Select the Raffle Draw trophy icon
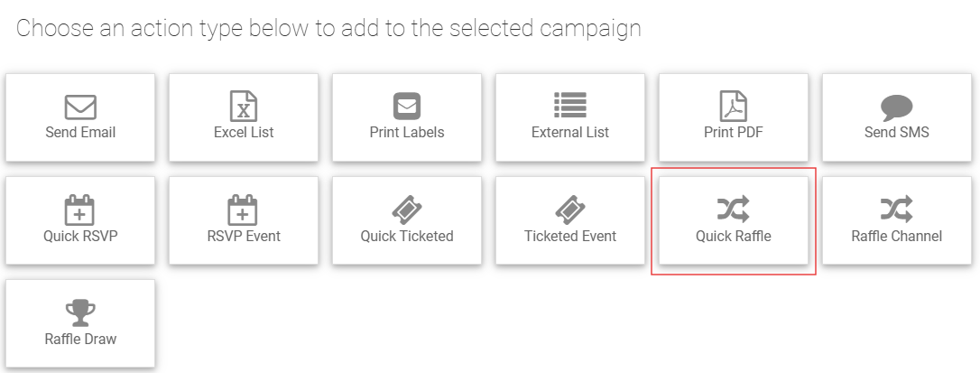The height and width of the screenshot is (373, 980). 80,313
